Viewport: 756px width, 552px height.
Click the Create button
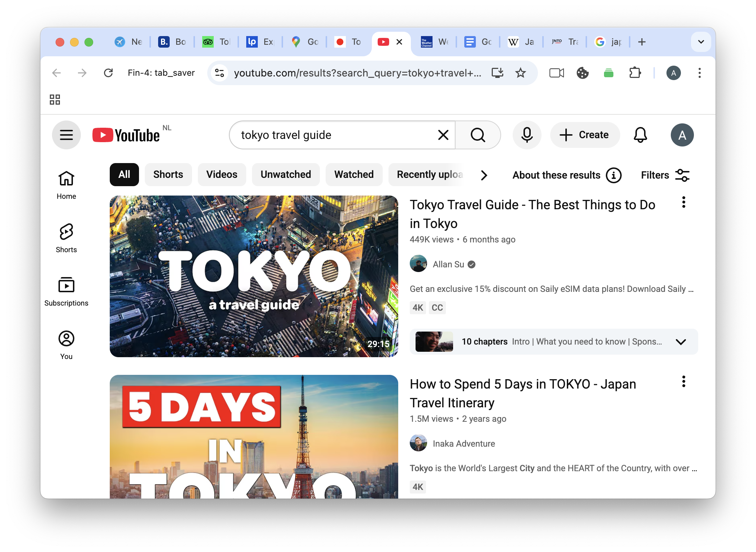point(585,135)
